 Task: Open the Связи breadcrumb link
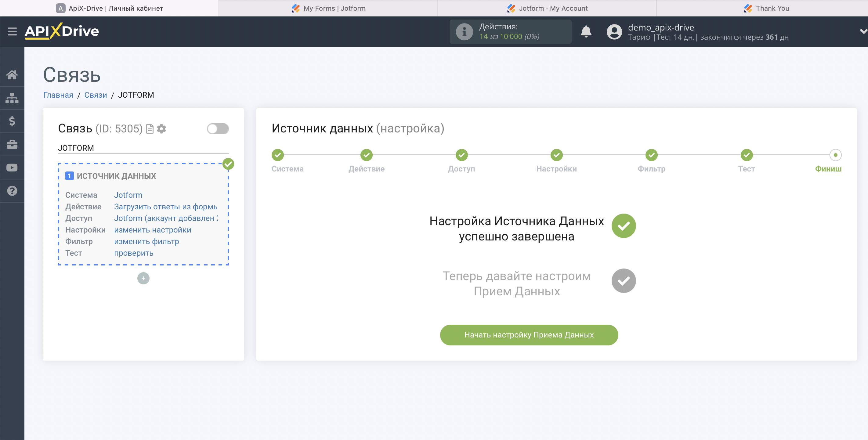95,95
